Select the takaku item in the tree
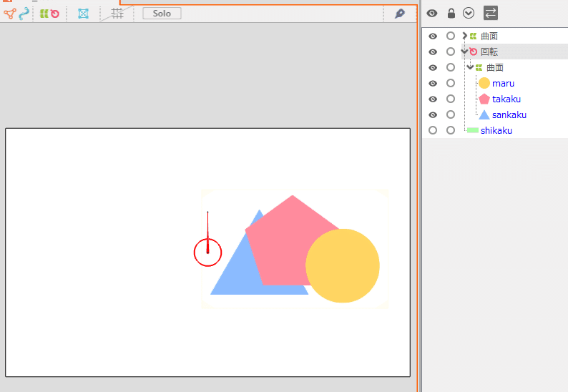The image size is (568, 392). click(x=506, y=99)
